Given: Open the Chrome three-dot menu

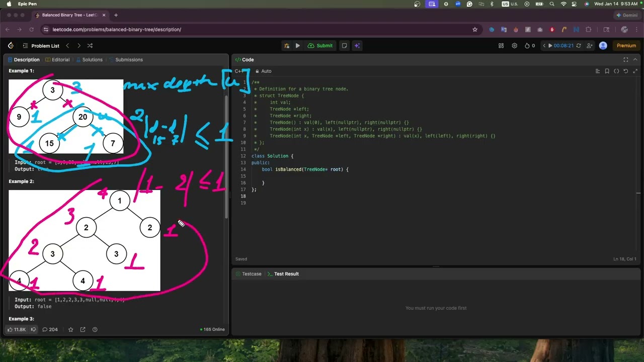Looking at the screenshot, I should coord(637,30).
